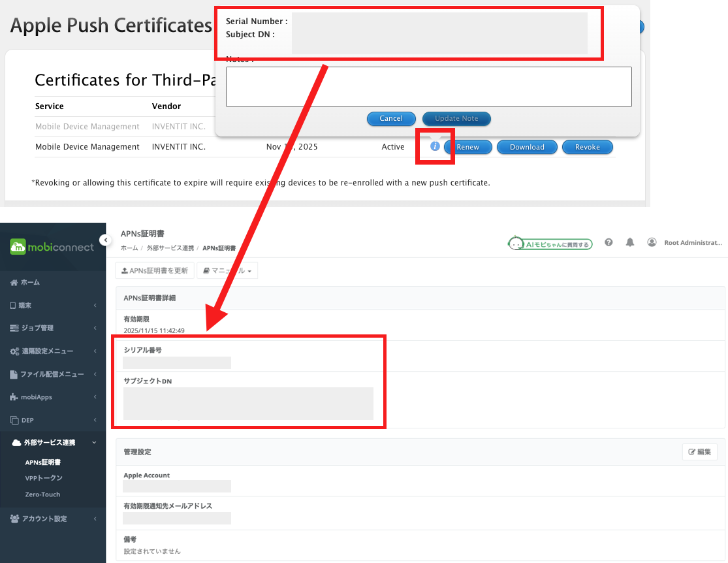Click the AIモビちゃんに質問する badge
The height and width of the screenshot is (563, 728).
tap(550, 244)
